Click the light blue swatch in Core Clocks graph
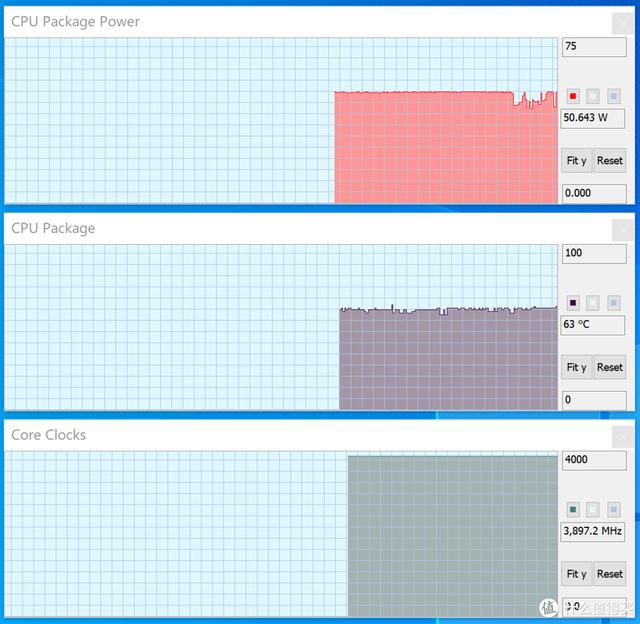This screenshot has height=624, width=640. pos(614,509)
